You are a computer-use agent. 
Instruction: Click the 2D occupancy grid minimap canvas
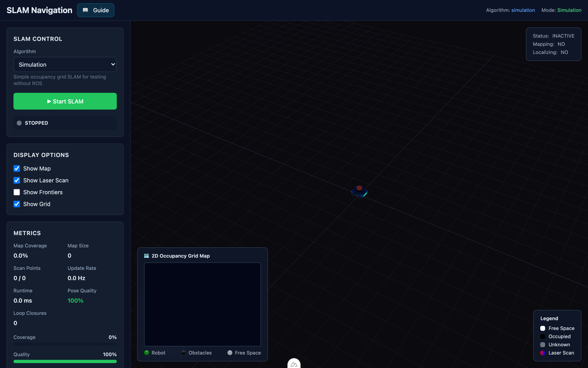(202, 304)
